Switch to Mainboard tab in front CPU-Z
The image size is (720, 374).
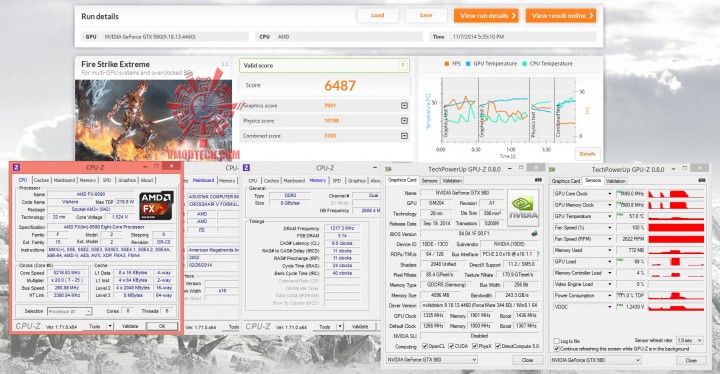tap(64, 180)
